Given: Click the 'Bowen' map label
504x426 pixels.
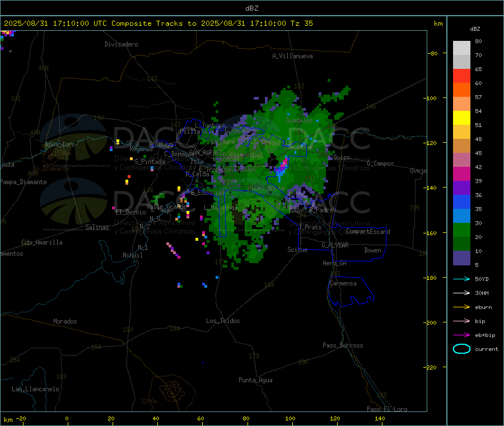Looking at the screenshot, I should pyautogui.click(x=372, y=250).
